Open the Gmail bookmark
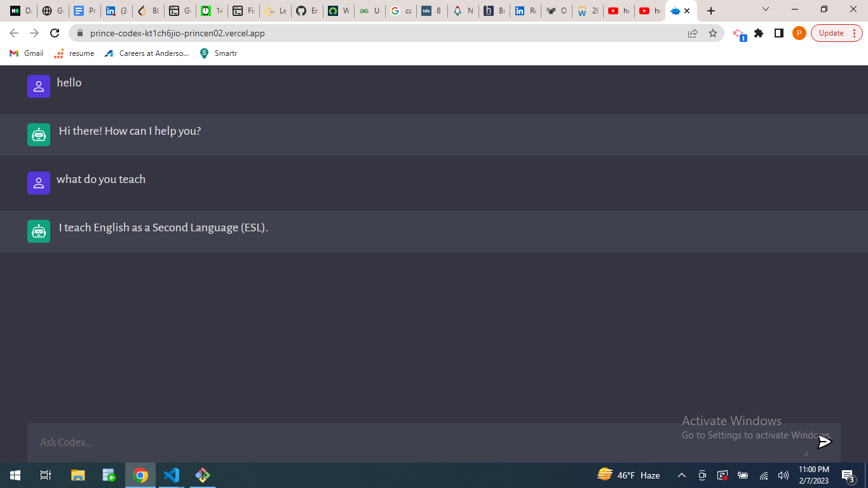This screenshot has height=488, width=868. coord(27,53)
